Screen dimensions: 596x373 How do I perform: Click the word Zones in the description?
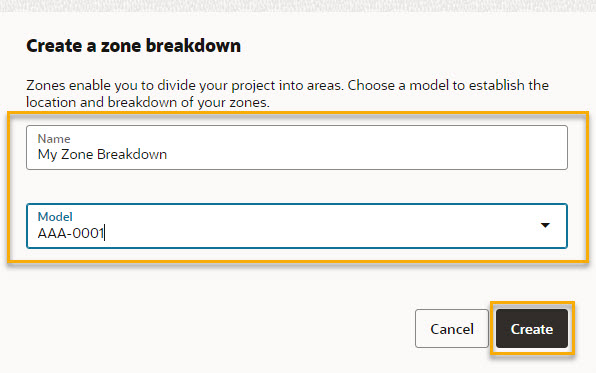pos(46,85)
